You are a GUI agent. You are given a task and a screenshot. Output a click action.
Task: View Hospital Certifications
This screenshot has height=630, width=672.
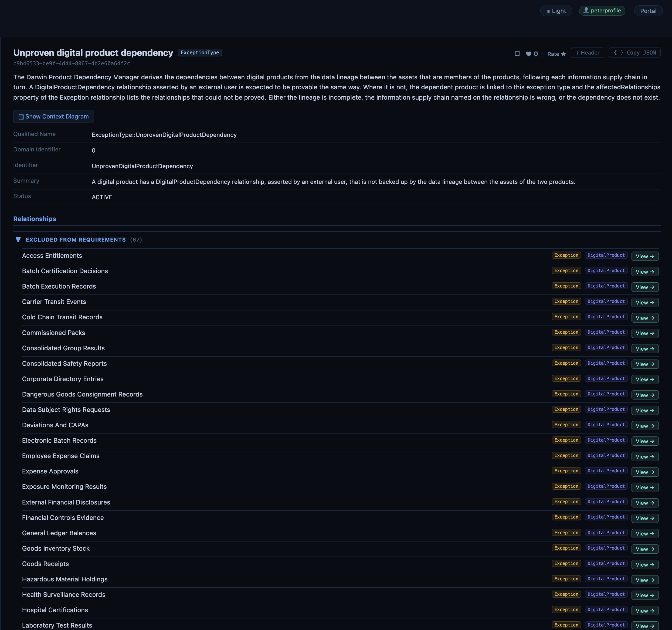tap(645, 611)
